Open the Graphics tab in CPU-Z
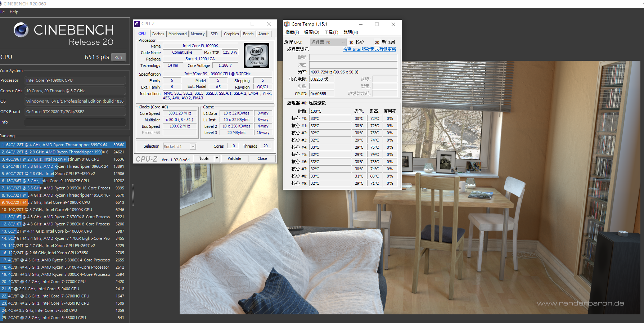Viewport: 644px width, 323px height. 231,34
